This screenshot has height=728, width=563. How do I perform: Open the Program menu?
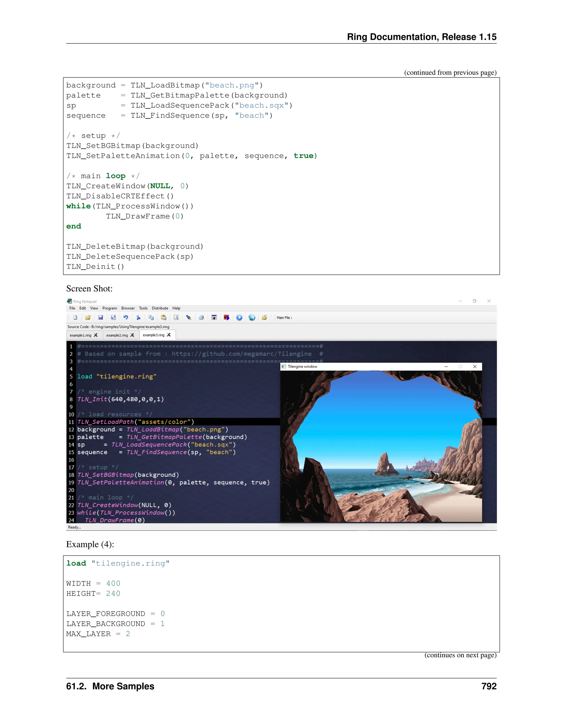pyautogui.click(x=109, y=308)
